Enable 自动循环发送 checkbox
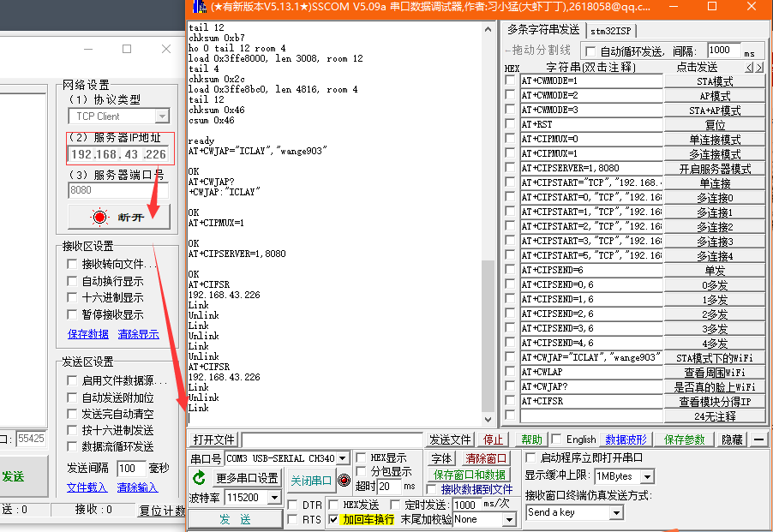Image resolution: width=773 pixels, height=532 pixels. click(590, 51)
